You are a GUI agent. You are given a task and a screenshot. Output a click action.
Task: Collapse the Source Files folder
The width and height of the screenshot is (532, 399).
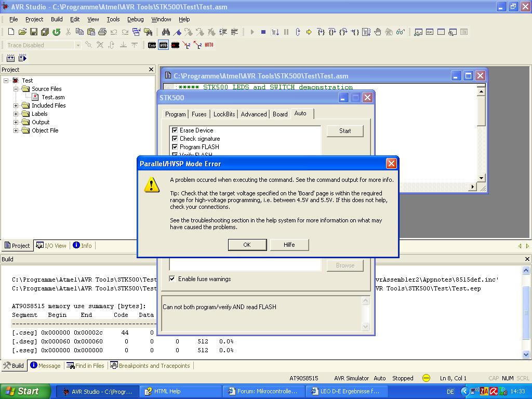(16, 89)
